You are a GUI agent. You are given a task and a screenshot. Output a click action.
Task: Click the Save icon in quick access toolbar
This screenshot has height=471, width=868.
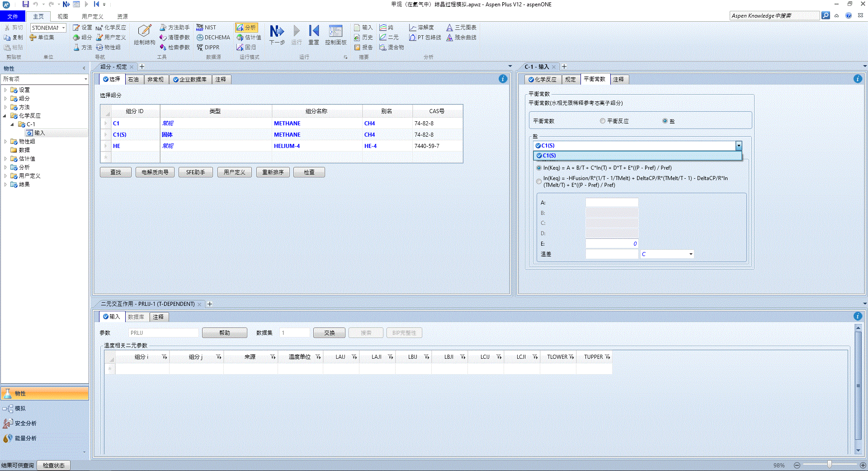(x=26, y=4)
